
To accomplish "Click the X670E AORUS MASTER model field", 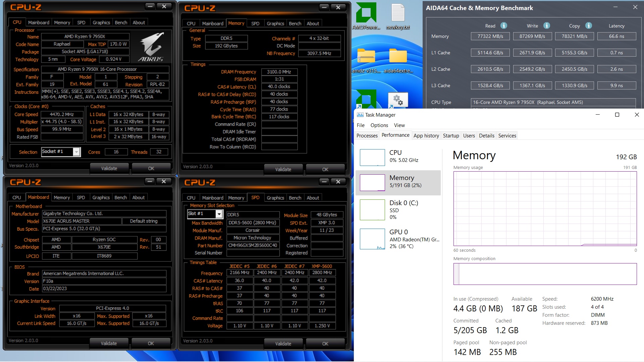I will click(82, 221).
